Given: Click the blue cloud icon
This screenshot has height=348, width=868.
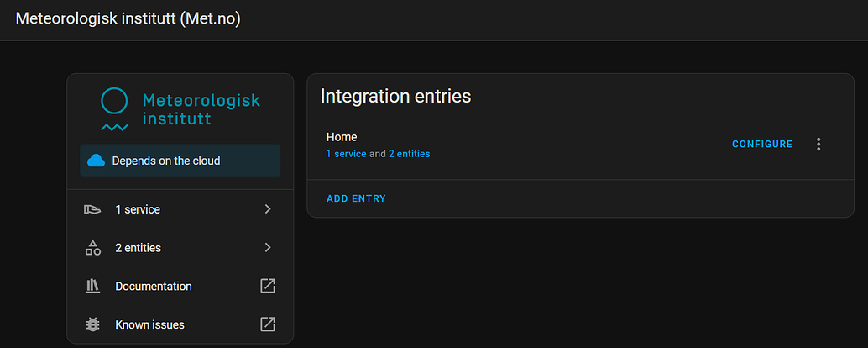Looking at the screenshot, I should pos(97,161).
